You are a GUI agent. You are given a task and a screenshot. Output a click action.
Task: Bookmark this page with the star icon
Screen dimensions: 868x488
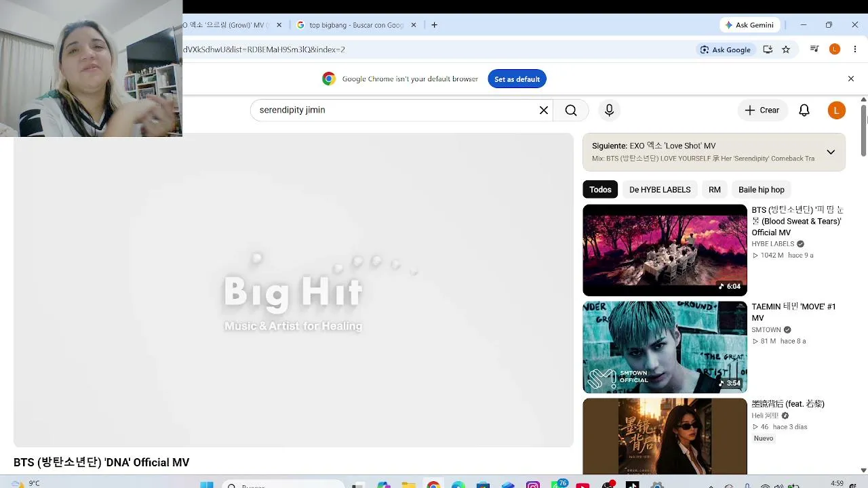coord(786,49)
